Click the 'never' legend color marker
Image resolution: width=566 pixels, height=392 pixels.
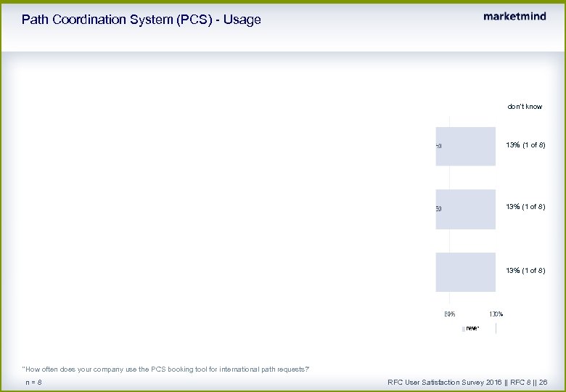click(x=463, y=328)
